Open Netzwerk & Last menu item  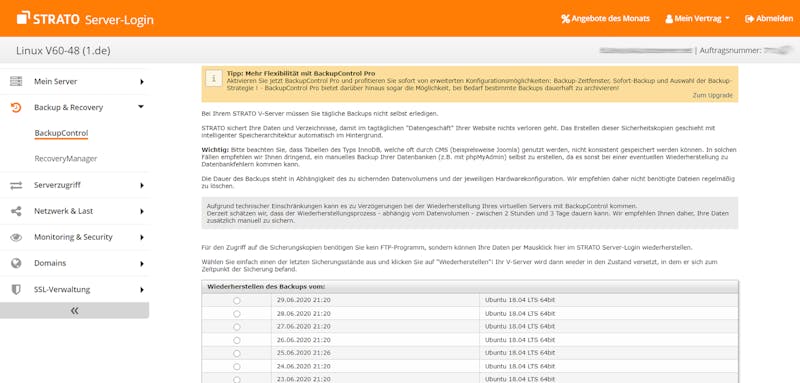pos(63,211)
